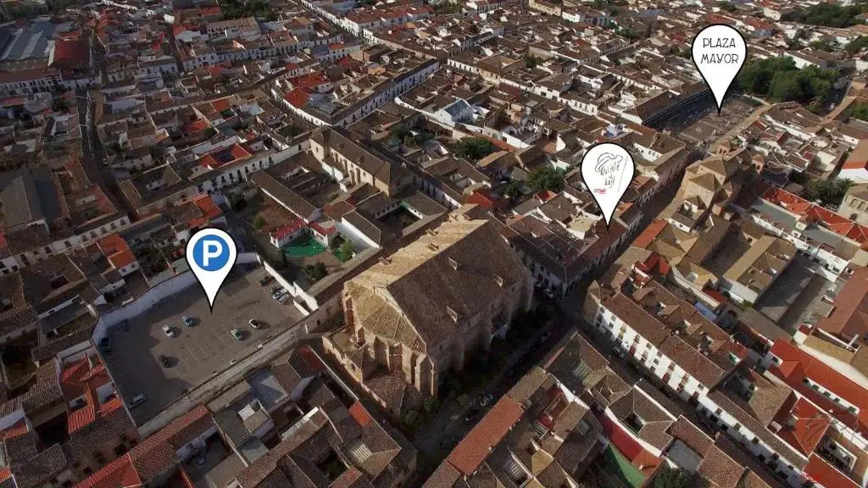
Task: Tap the hat drawing in the Quijote pin
Action: (607, 161)
